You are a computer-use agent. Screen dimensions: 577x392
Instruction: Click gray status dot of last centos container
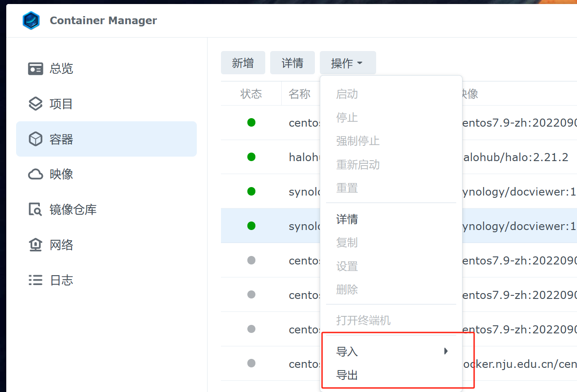pyautogui.click(x=251, y=363)
